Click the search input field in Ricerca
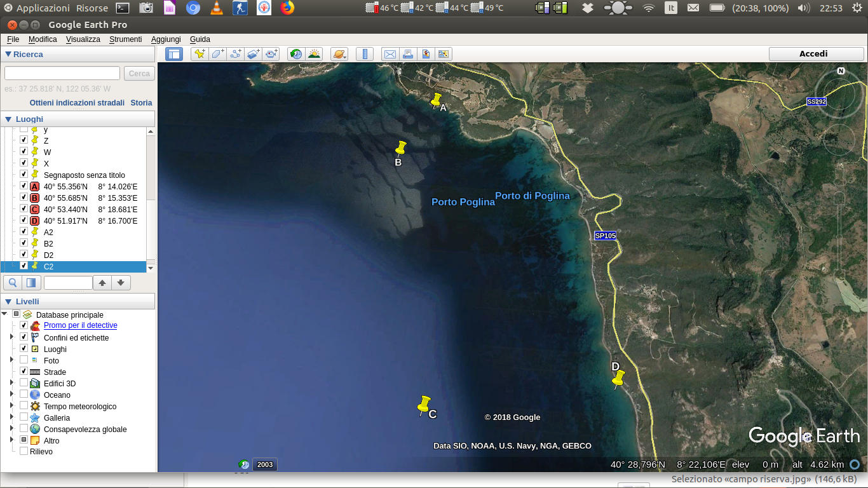Viewport: 868px width, 488px height. pyautogui.click(x=62, y=73)
